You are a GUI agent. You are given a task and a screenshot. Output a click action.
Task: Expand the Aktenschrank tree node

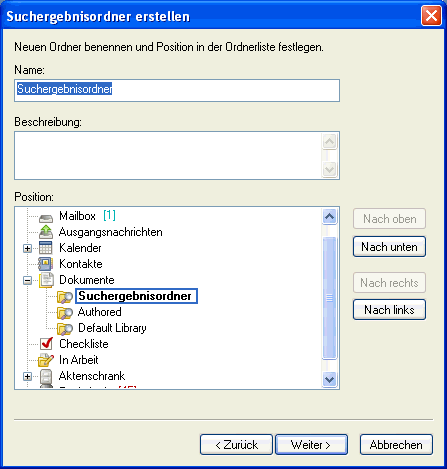[28, 377]
